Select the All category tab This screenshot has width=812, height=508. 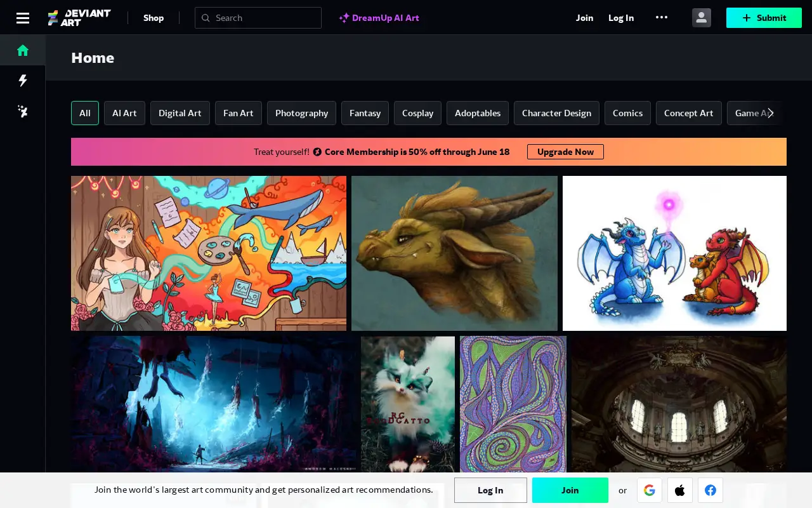[85, 113]
